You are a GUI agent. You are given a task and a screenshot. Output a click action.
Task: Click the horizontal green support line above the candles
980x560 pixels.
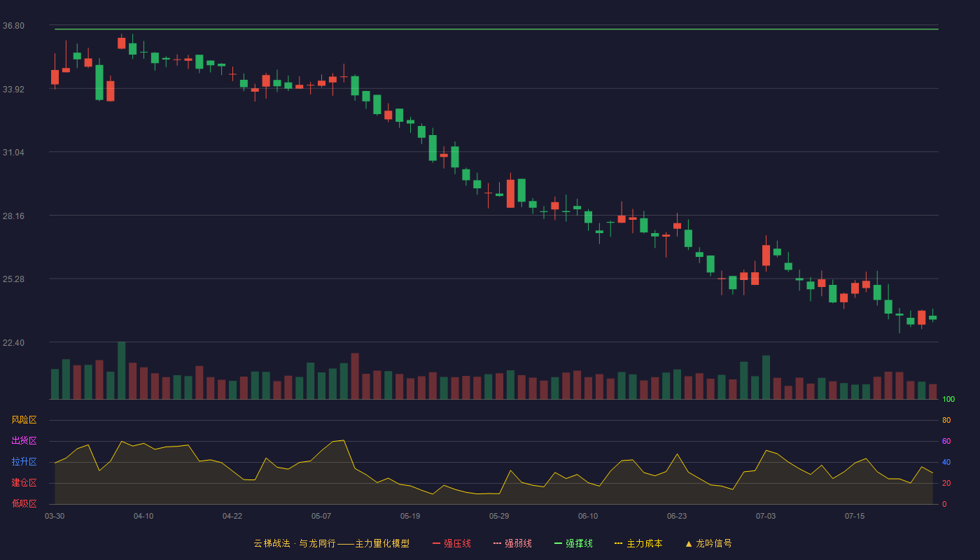coord(496,29)
